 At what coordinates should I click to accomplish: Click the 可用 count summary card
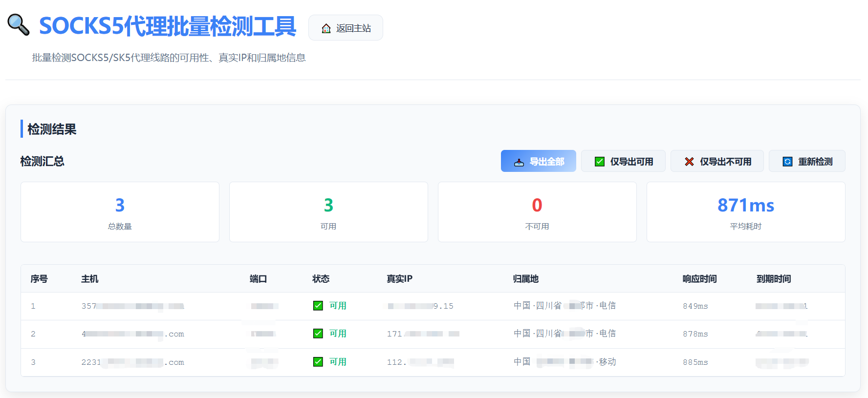pyautogui.click(x=328, y=212)
